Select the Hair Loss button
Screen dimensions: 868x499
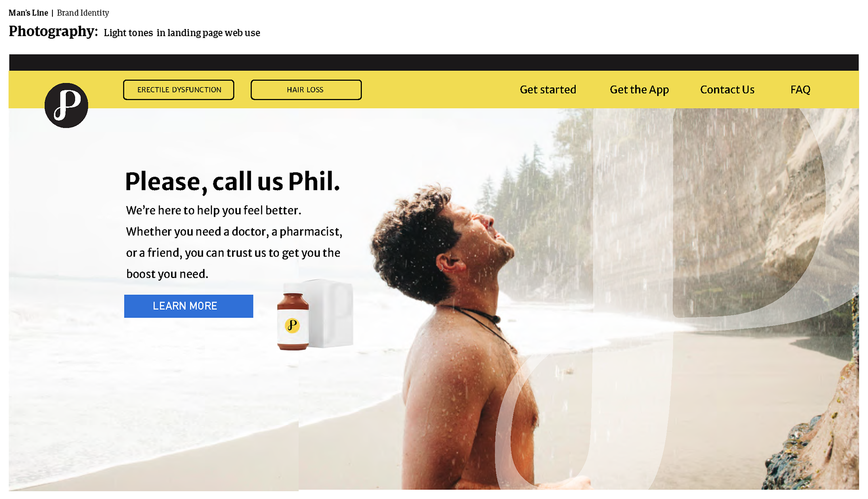(306, 90)
